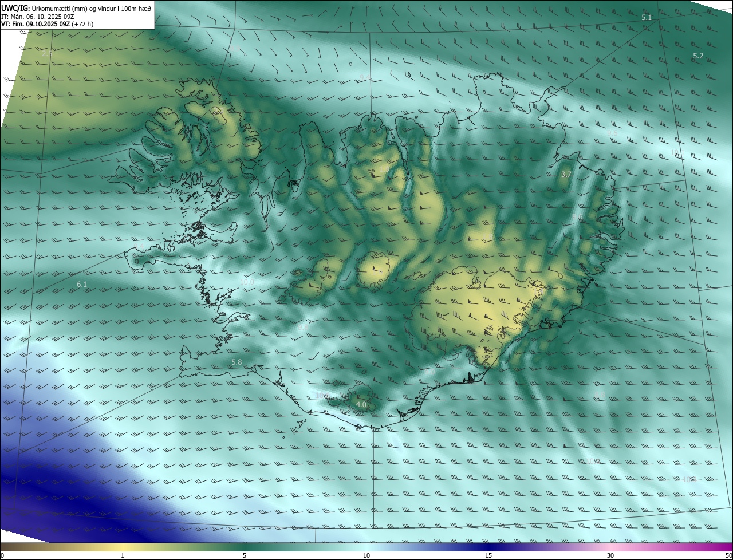Click the colour scale tick label 15
733x560 pixels.
488,555
